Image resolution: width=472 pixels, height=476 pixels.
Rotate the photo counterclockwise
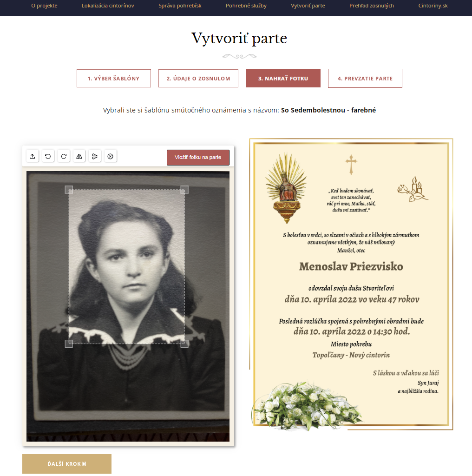(48, 156)
